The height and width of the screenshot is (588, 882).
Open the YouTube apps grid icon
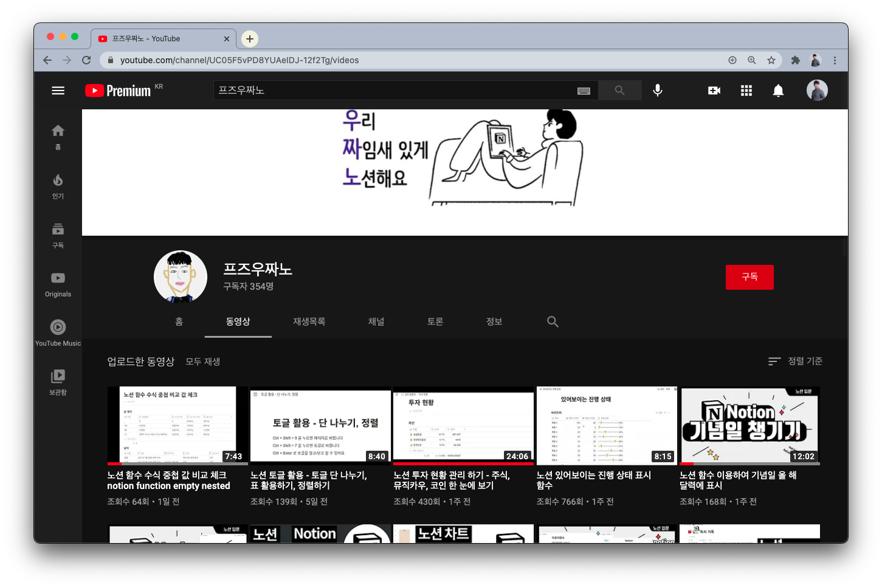click(x=746, y=91)
